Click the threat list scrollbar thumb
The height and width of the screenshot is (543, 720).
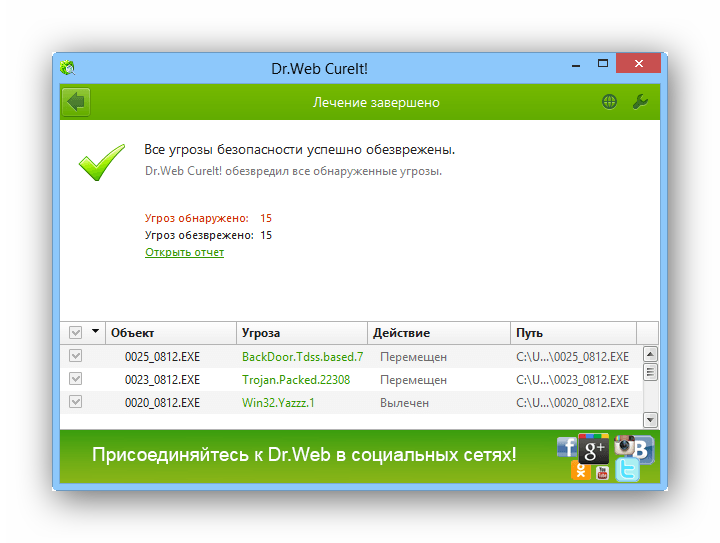[650, 372]
